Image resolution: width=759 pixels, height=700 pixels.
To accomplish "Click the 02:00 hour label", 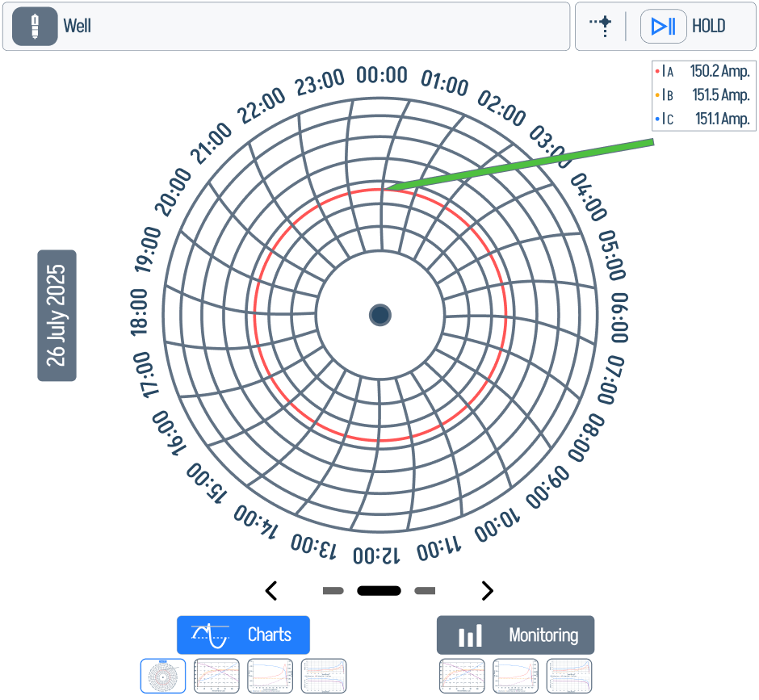I will pyautogui.click(x=501, y=107).
